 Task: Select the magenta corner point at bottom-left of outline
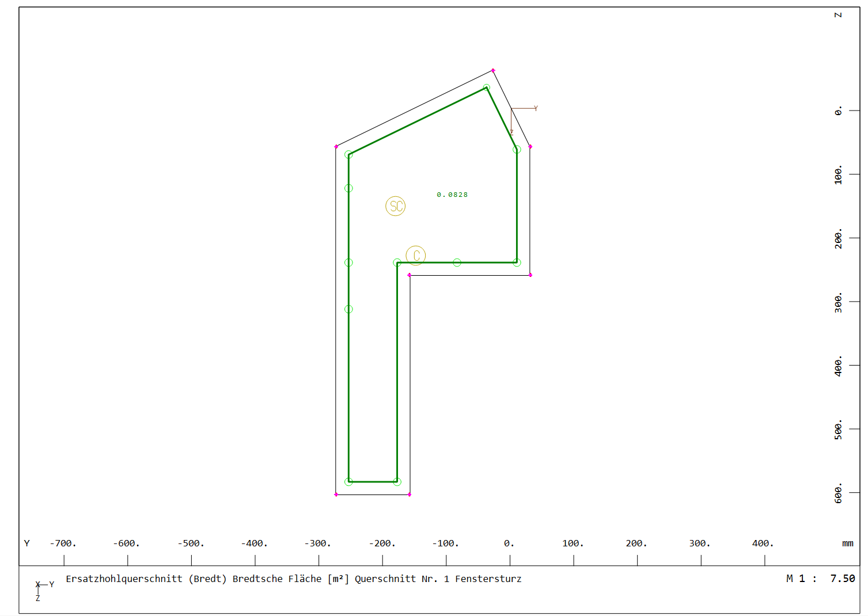(x=336, y=495)
